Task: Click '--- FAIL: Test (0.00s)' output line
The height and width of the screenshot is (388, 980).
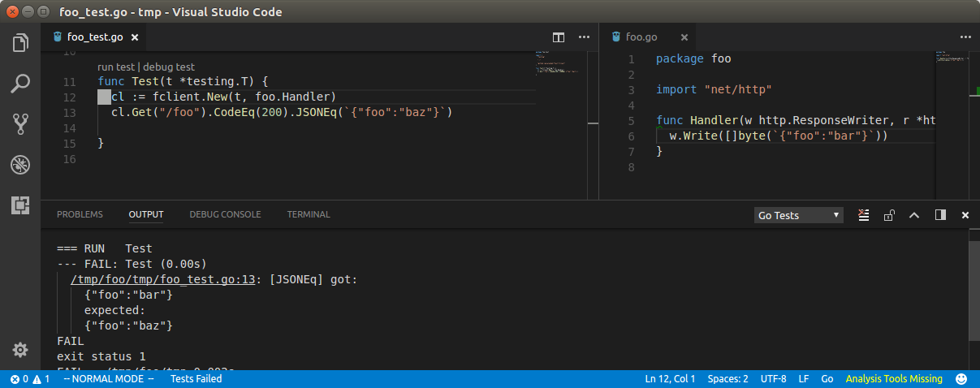Action: tap(132, 264)
